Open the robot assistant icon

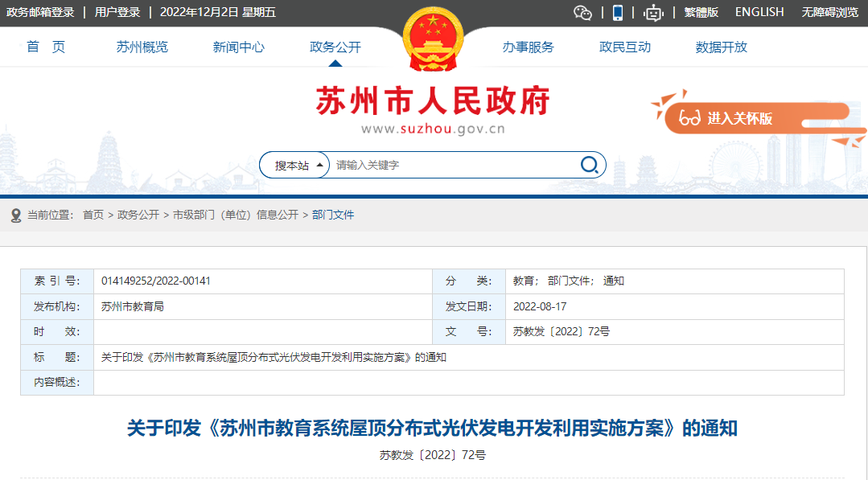tap(653, 12)
